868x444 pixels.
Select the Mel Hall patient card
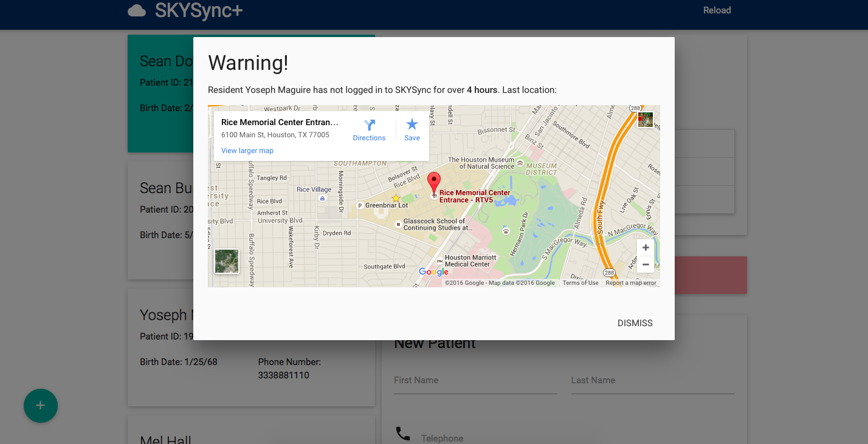click(251, 430)
